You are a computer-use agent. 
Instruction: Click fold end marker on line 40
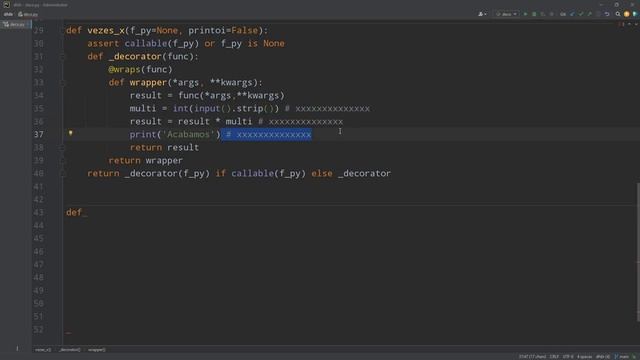pyautogui.click(x=62, y=174)
